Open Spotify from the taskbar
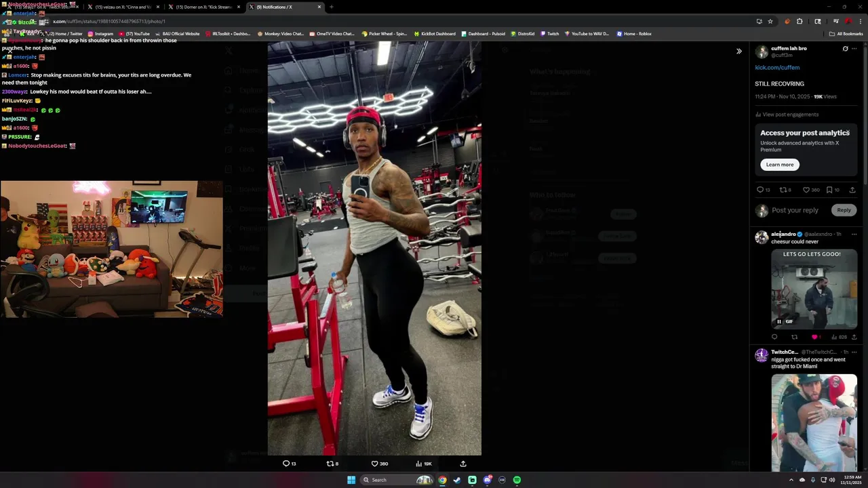 point(517,480)
